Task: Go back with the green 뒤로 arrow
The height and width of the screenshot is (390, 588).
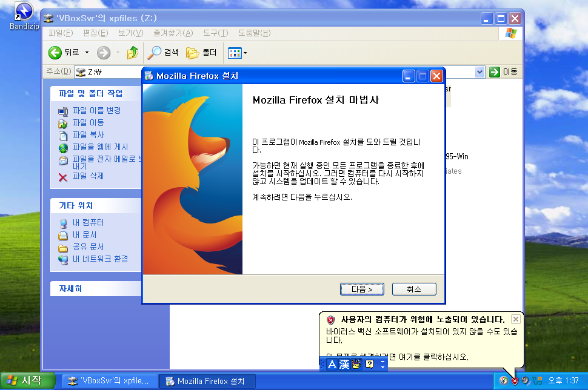Action: tap(64, 53)
